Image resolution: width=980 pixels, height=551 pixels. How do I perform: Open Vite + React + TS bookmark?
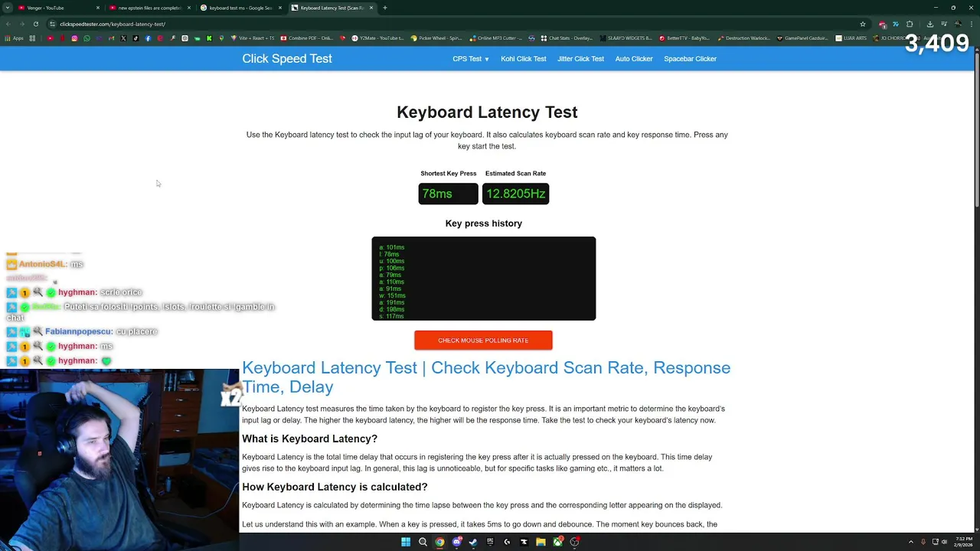click(253, 38)
